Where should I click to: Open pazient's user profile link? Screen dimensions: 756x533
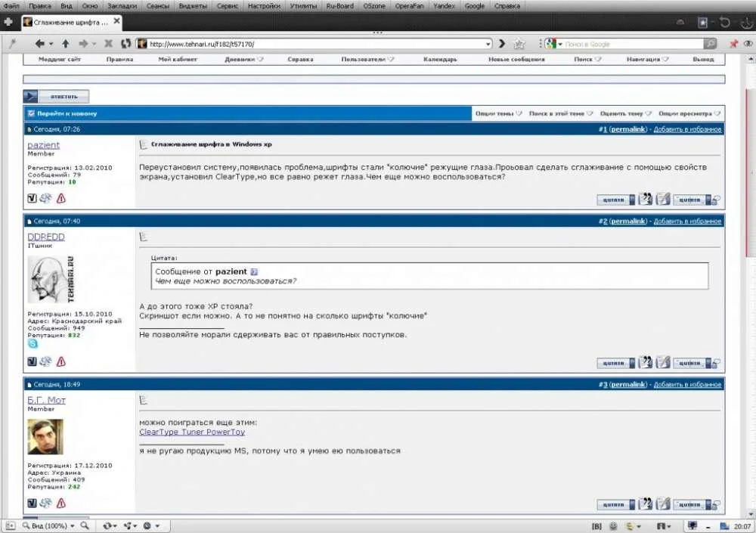(x=43, y=145)
